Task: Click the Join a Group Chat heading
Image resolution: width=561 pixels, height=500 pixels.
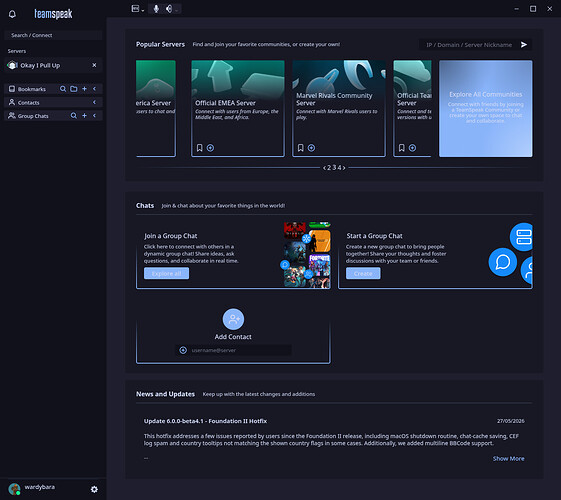Action: (171, 236)
